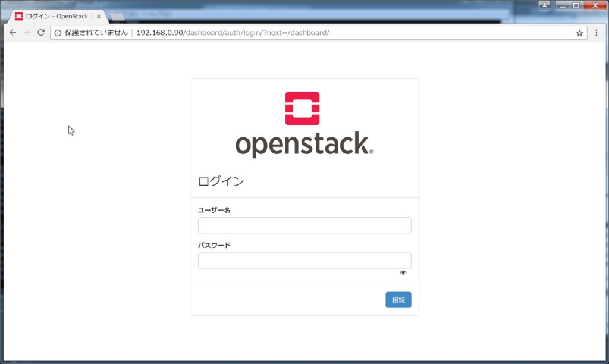Select the URL in the address bar
The height and width of the screenshot is (364, 609).
point(233,33)
